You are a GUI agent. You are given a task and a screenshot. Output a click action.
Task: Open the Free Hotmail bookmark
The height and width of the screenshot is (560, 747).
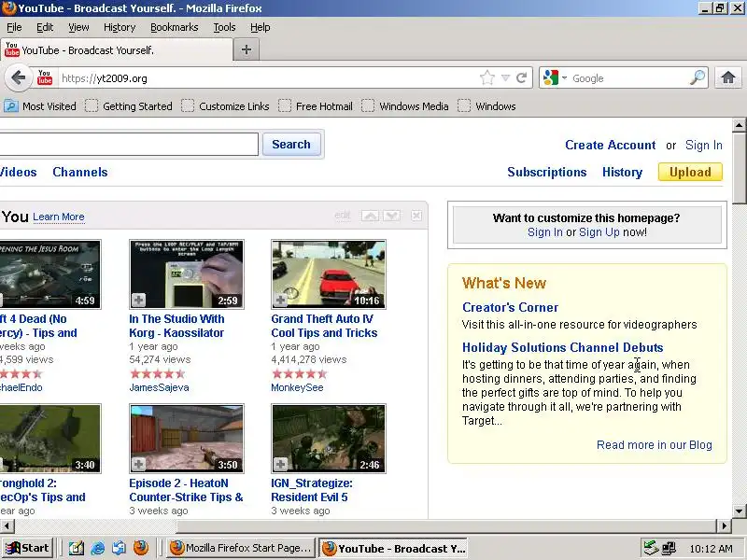tap(316, 106)
